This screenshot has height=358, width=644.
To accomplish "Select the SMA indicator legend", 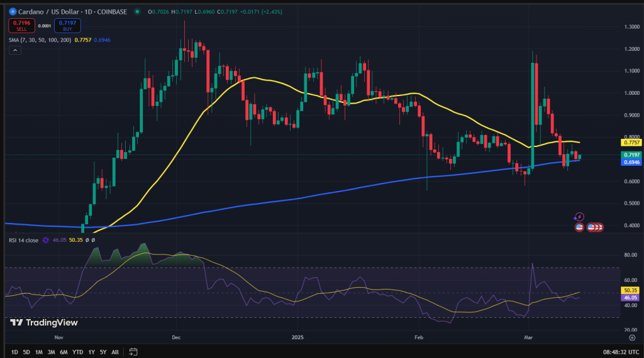I will [x=40, y=40].
